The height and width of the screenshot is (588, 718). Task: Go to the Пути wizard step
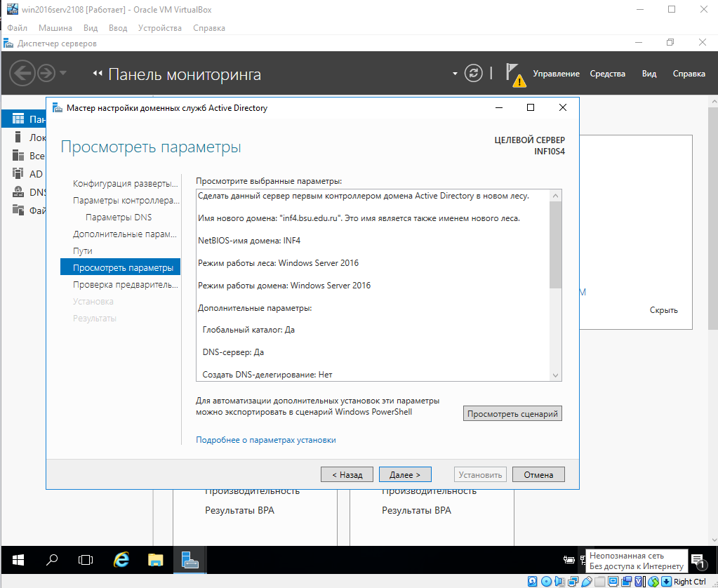click(82, 251)
